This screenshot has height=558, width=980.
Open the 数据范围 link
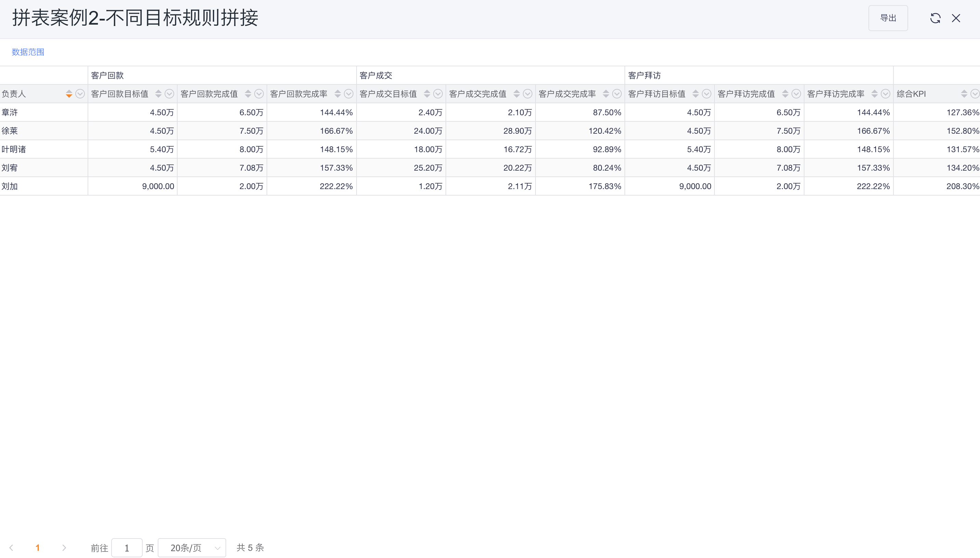[28, 52]
